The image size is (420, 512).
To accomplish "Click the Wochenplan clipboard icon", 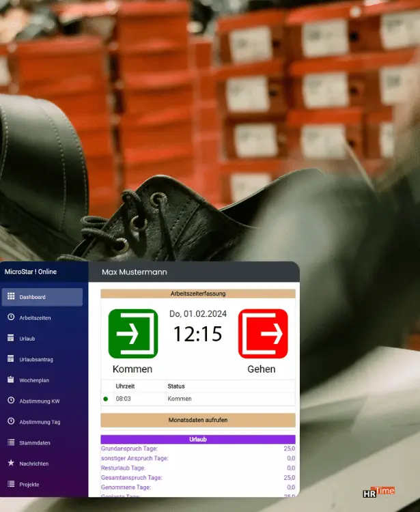I will point(11,380).
